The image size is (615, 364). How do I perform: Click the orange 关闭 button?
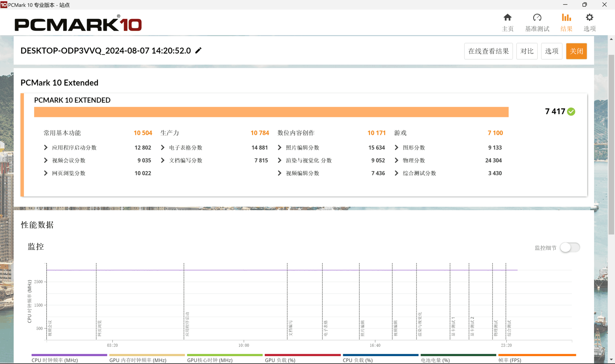point(576,51)
